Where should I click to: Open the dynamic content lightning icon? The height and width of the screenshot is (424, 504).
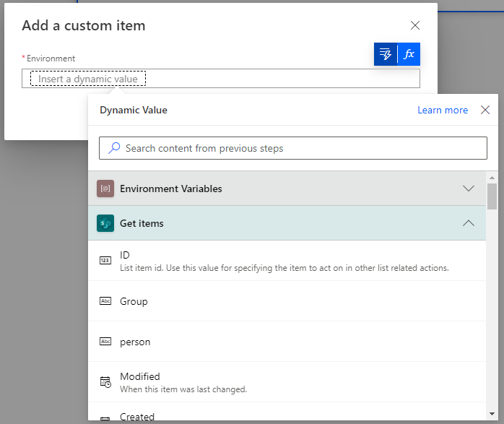(x=385, y=54)
